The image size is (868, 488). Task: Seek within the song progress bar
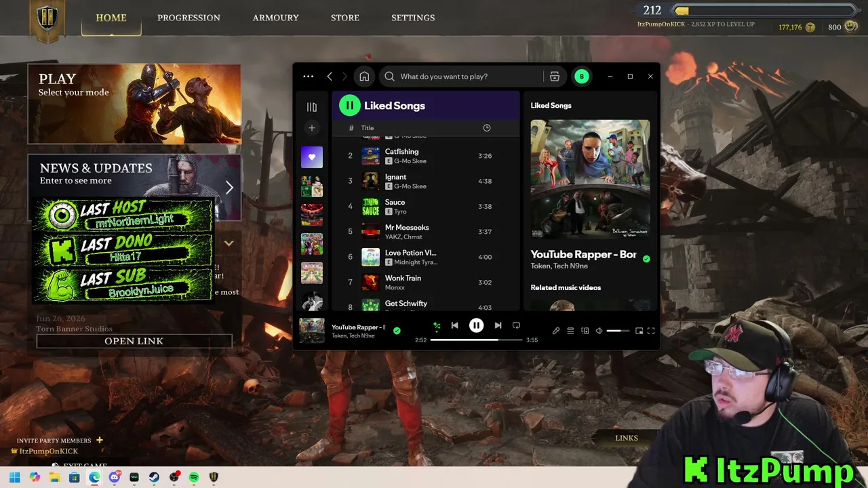[x=476, y=340]
